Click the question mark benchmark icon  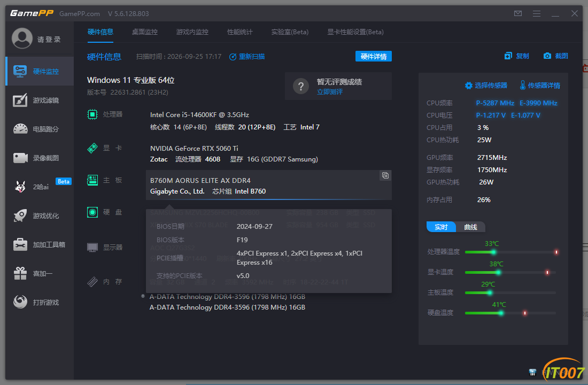(x=301, y=87)
